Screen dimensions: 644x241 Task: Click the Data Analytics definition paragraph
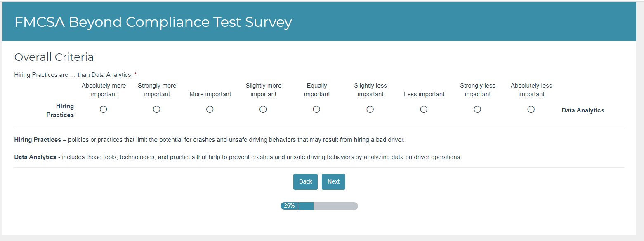click(x=238, y=157)
